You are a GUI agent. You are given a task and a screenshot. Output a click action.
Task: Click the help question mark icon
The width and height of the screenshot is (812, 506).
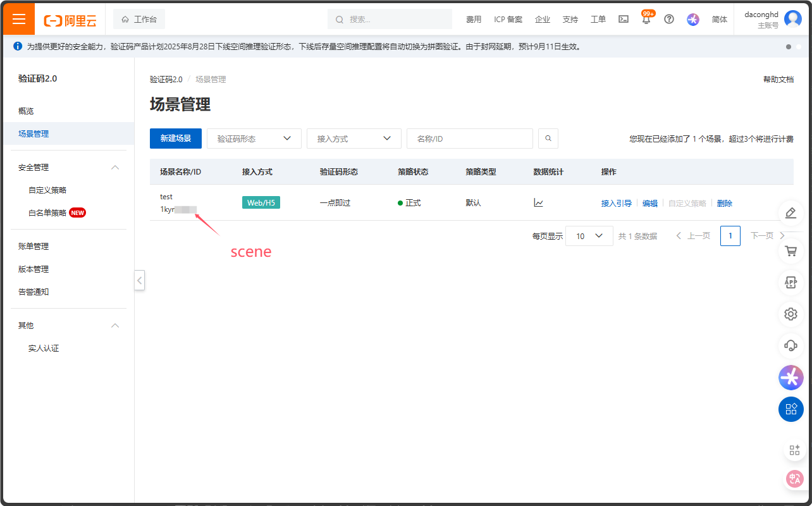(669, 19)
